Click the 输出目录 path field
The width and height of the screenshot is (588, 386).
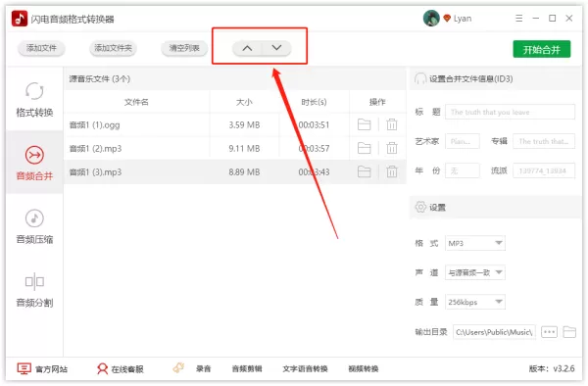click(494, 332)
